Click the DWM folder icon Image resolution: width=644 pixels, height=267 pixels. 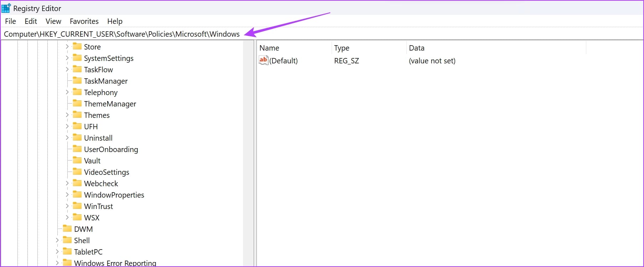pos(67,229)
